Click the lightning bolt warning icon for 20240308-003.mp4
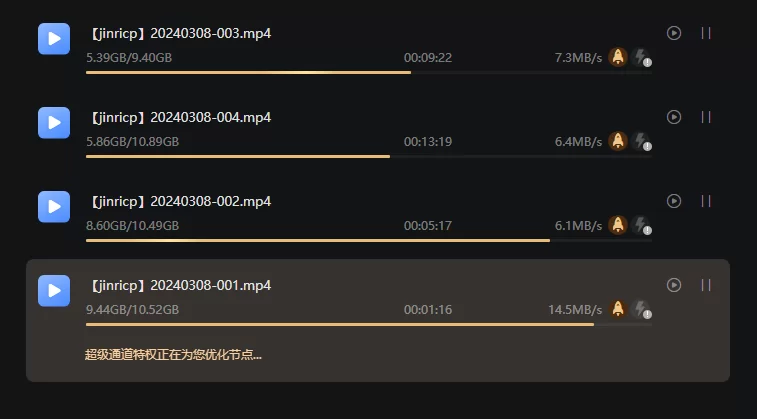 point(642,57)
